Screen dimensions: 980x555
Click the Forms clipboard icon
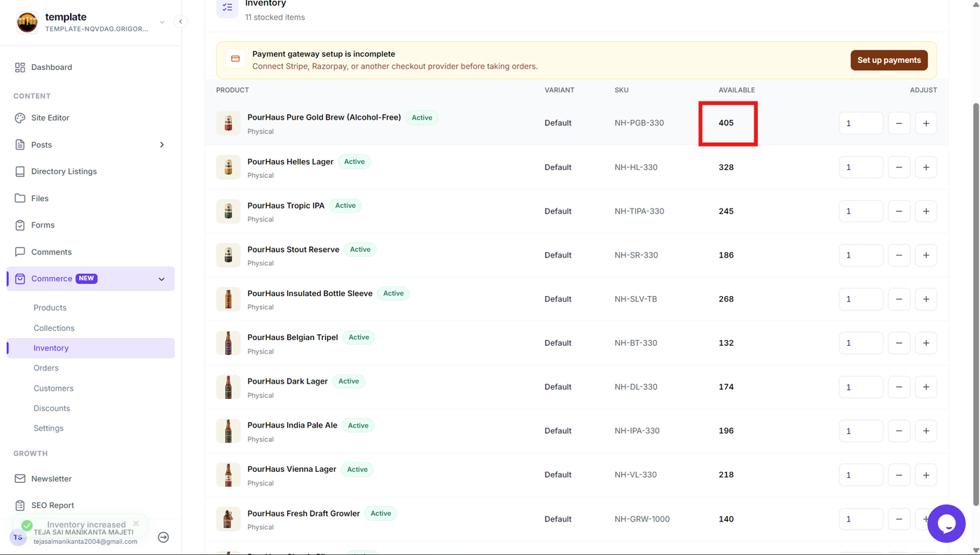click(x=20, y=225)
